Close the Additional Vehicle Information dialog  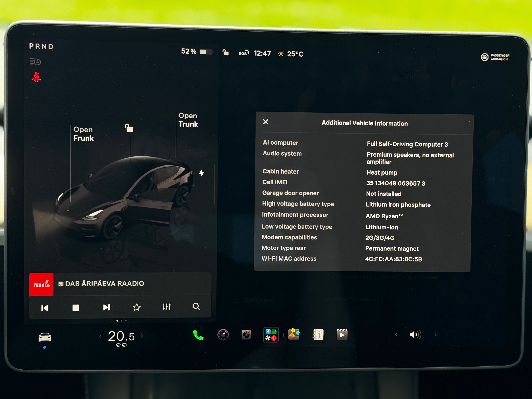point(265,122)
